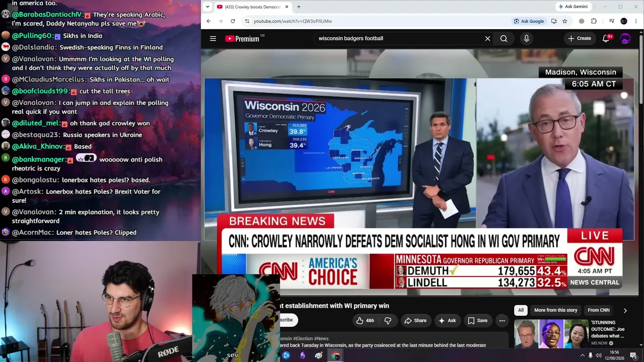
Task: Open the taskbar clock showing 16:56
Action: pos(614,355)
